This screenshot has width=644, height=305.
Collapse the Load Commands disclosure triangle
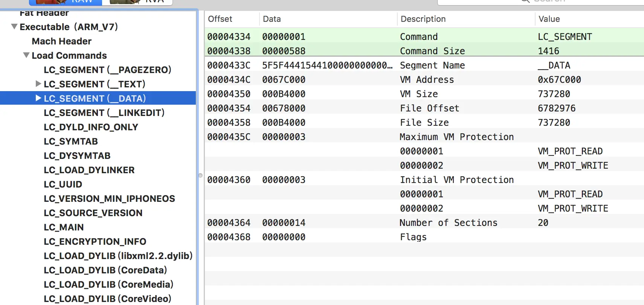26,55
